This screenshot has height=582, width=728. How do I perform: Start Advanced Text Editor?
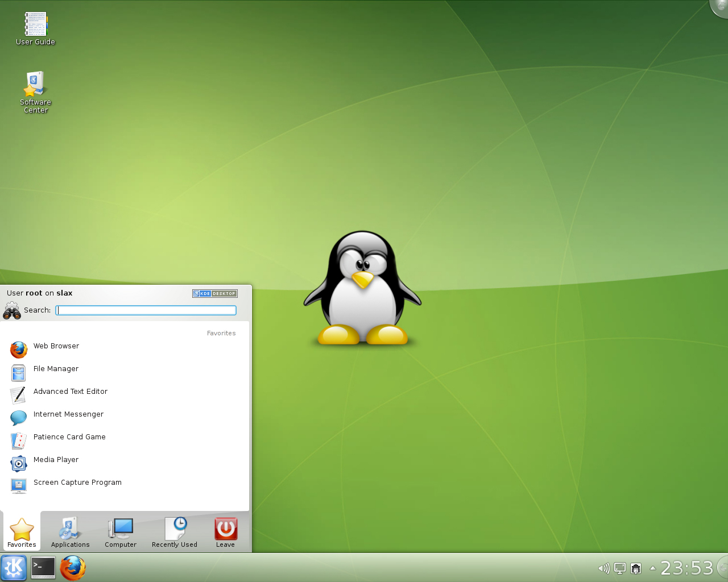[70, 392]
